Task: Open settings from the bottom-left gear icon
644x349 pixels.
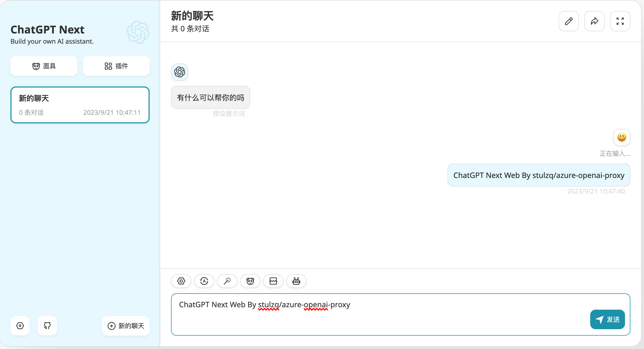Action: 20,326
